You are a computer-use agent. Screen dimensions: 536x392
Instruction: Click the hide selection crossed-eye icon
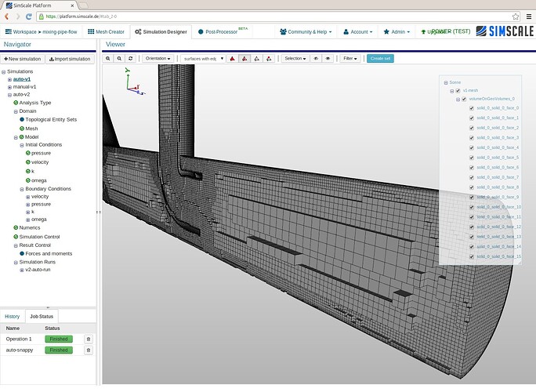(x=316, y=59)
